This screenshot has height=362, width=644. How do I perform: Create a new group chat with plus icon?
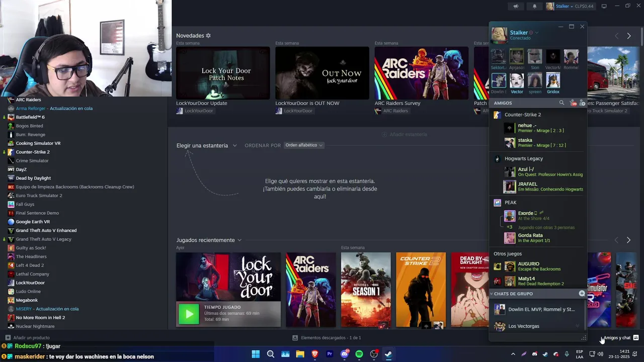[x=582, y=294]
